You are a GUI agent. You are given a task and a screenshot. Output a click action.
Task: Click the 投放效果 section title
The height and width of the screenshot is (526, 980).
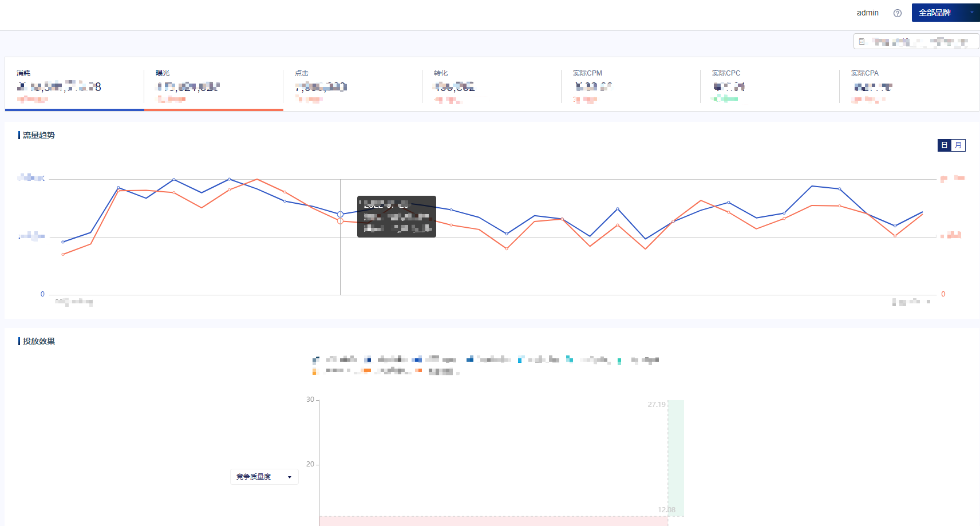click(39, 341)
